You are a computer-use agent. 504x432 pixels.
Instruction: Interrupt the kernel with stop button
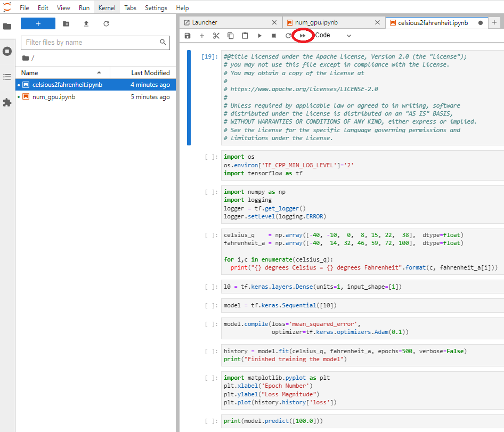click(274, 36)
